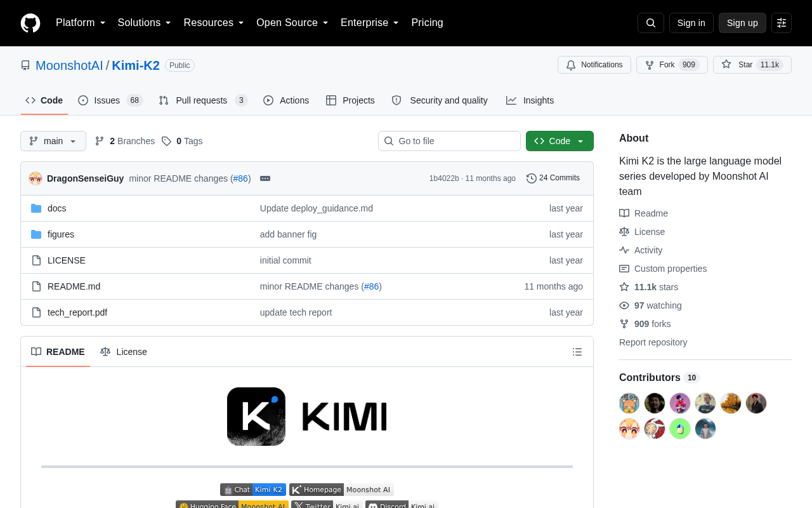
Task: Click the Chat Kimi K2 badge
Action: point(253,490)
